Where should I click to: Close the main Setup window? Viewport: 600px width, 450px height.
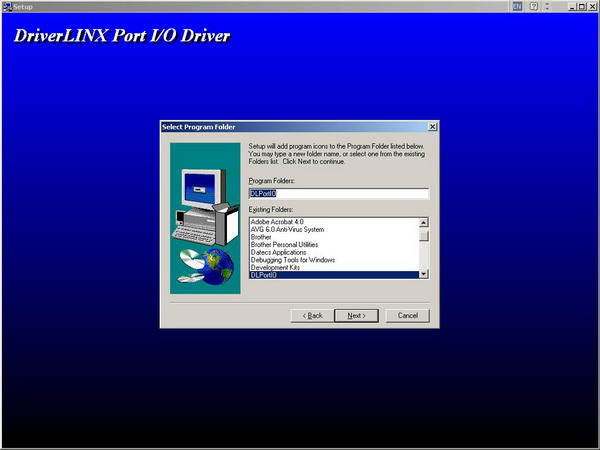pos(592,7)
